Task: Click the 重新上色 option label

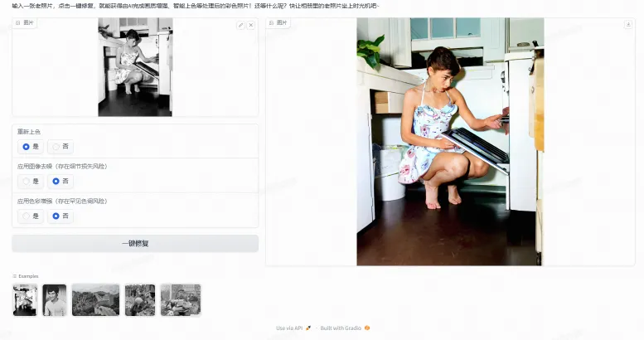Action: click(29, 132)
